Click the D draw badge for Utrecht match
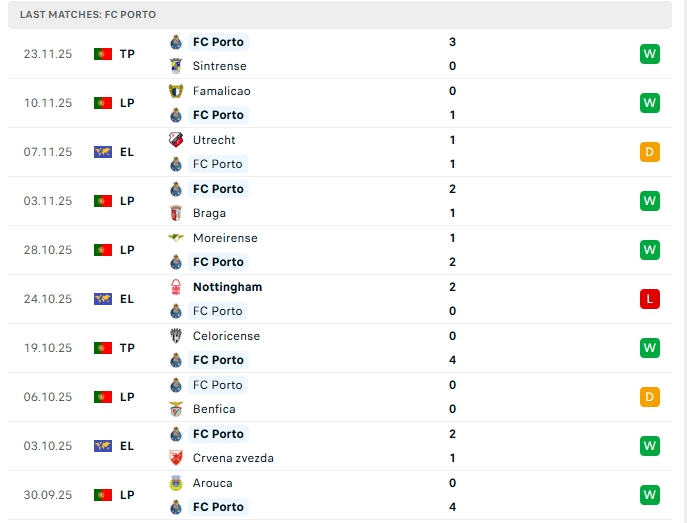 [x=650, y=152]
